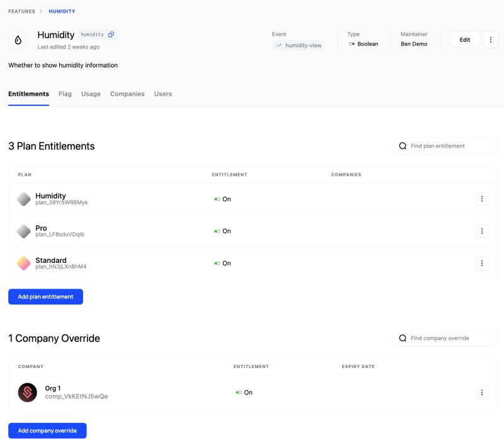The image size is (504, 440).
Task: Toggle the Humidity plan entitlement off
Action: click(x=217, y=199)
